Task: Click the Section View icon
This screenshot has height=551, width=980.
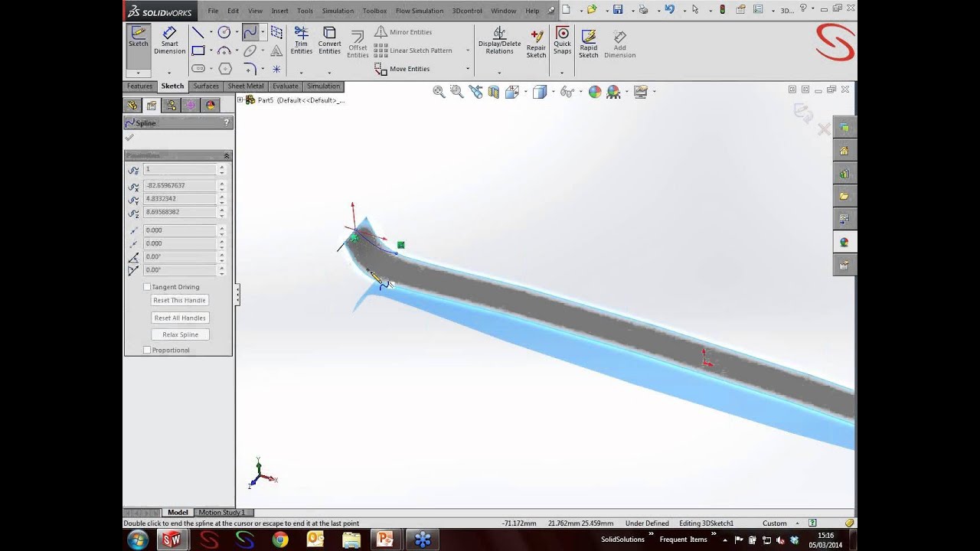Action: pos(494,92)
